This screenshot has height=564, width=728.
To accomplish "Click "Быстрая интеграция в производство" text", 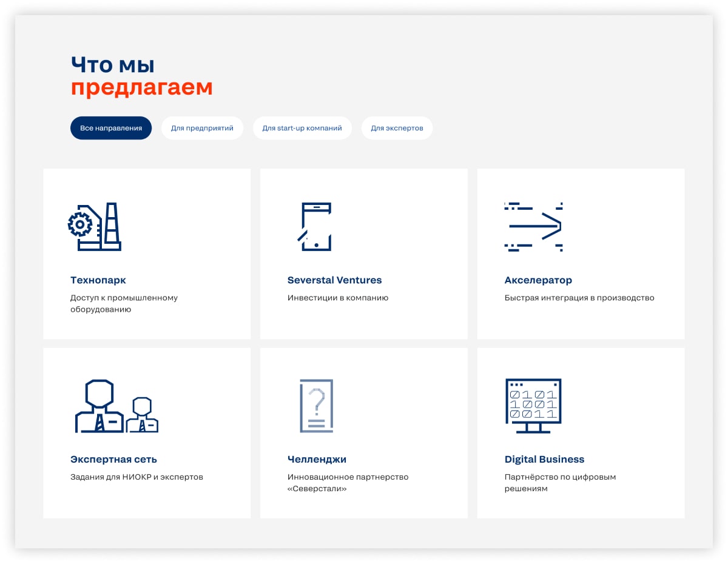I will 579,298.
